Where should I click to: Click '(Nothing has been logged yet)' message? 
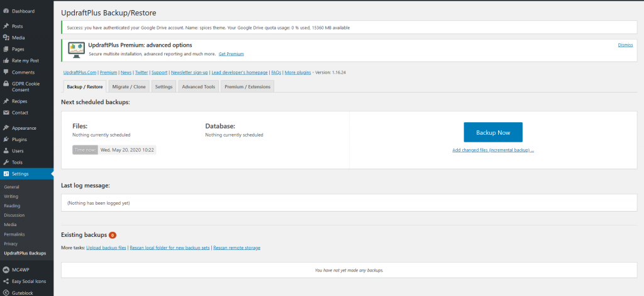(x=99, y=203)
